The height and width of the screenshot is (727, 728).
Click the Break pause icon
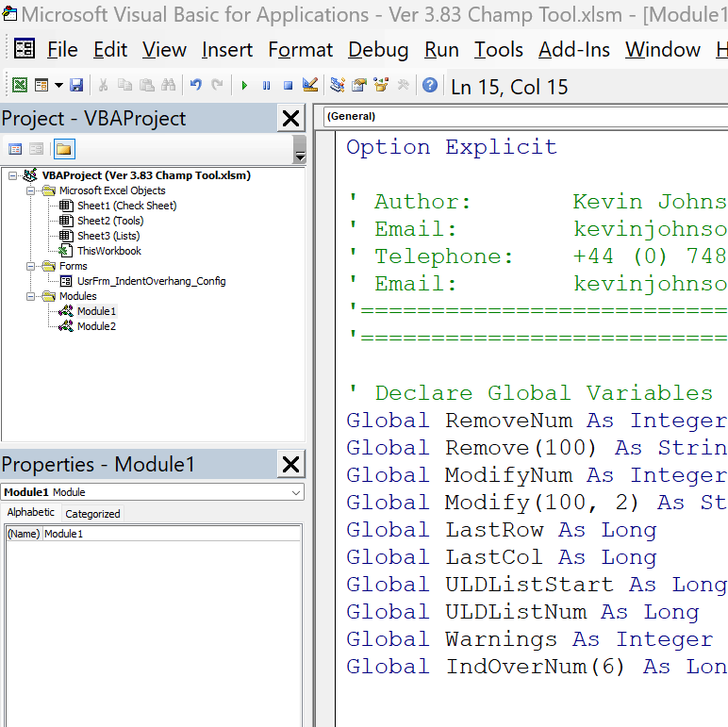pos(266,86)
